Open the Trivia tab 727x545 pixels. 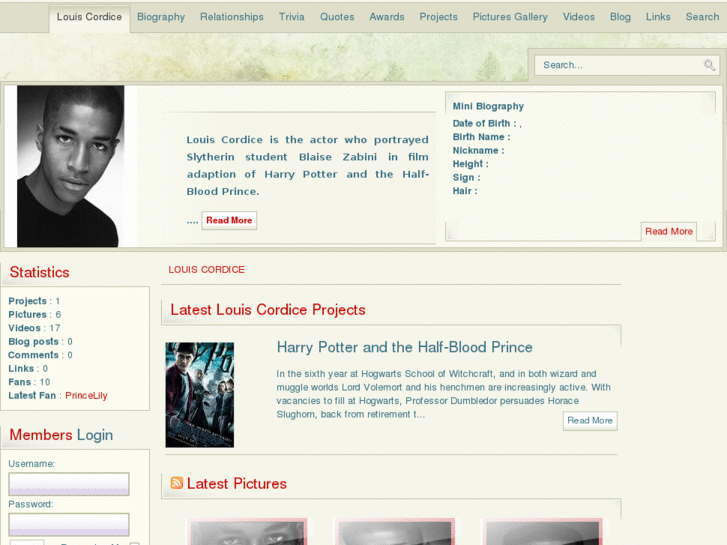click(x=292, y=17)
